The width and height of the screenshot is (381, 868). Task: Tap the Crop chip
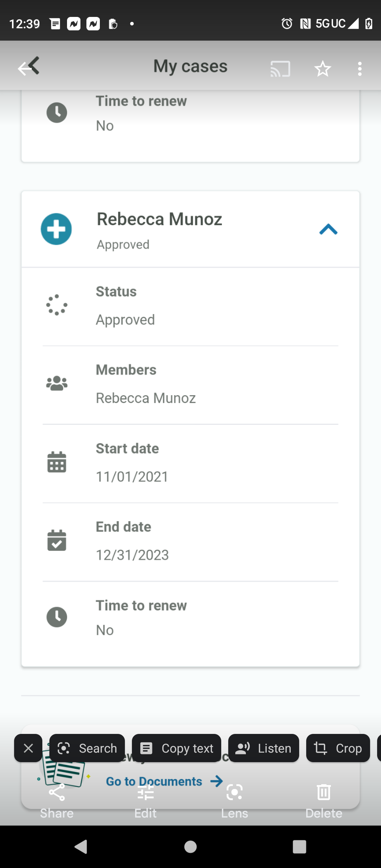[338, 748]
